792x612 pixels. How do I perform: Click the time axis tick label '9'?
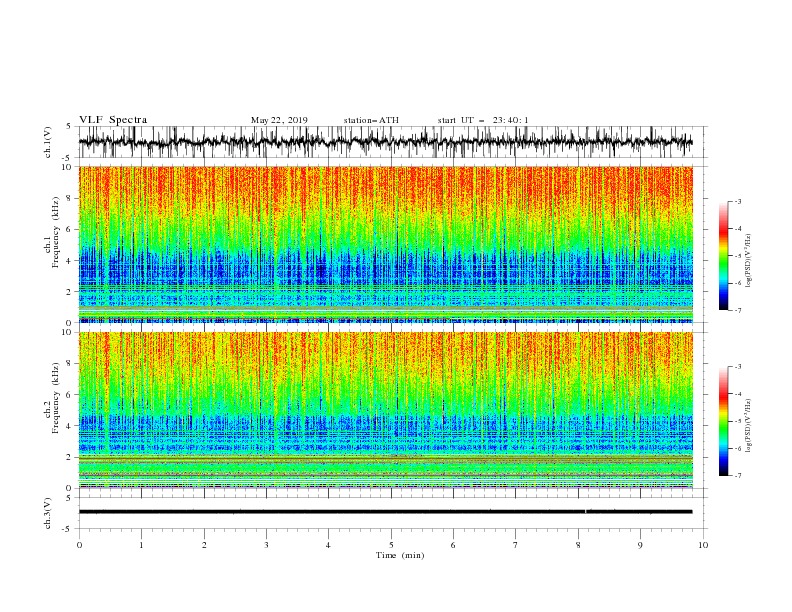tap(640, 545)
